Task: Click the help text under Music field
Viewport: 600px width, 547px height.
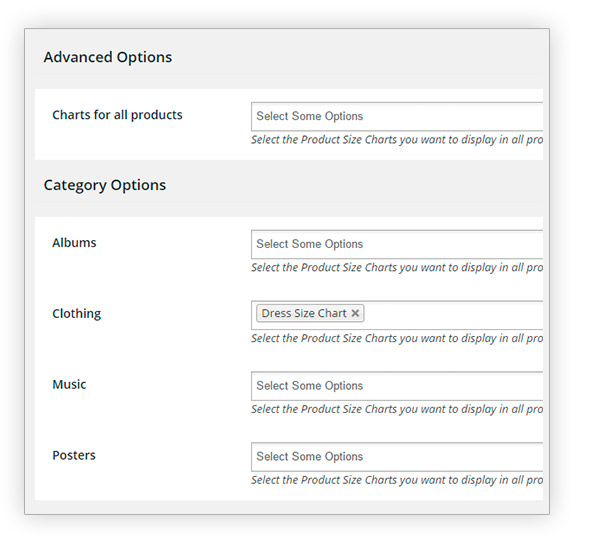Action: click(396, 409)
